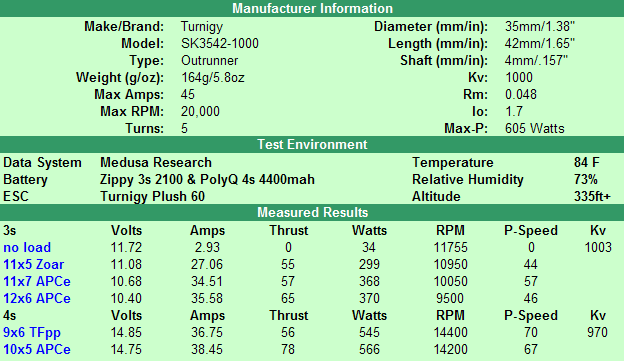The height and width of the screenshot is (361, 624).
Task: Select the relative humidity value '73%'
Action: (586, 180)
